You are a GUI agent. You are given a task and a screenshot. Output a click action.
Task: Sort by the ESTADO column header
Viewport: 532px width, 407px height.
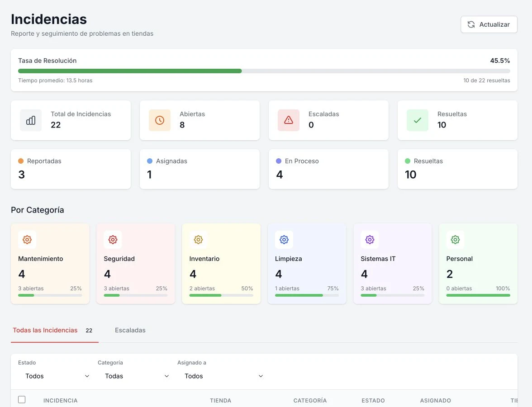pyautogui.click(x=373, y=401)
